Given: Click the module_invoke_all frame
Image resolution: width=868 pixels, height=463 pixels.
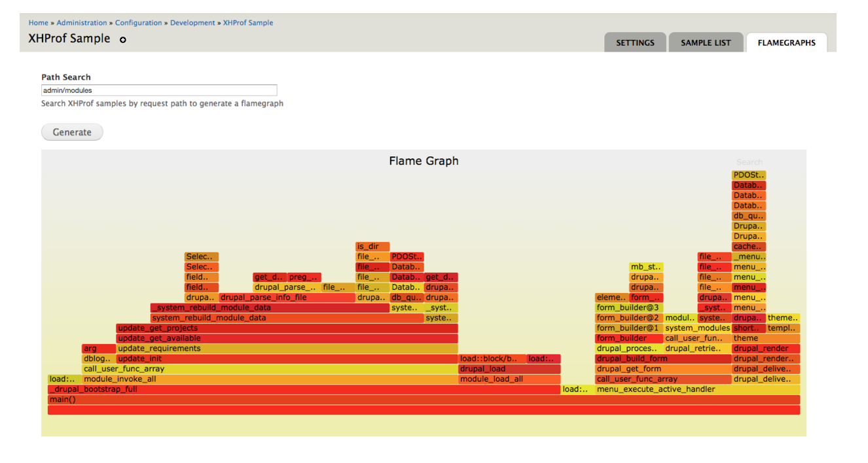Looking at the screenshot, I should (270, 379).
